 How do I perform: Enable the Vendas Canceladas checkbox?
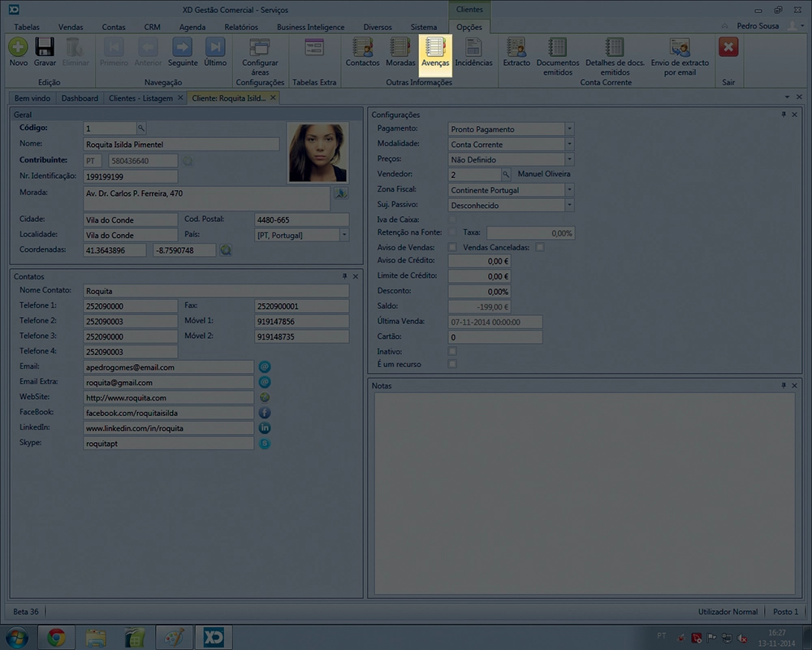(x=539, y=247)
